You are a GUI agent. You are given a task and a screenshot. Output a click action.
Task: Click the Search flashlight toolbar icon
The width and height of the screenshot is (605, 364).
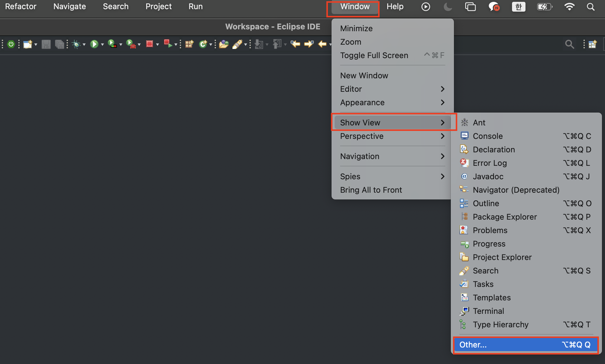(237, 44)
